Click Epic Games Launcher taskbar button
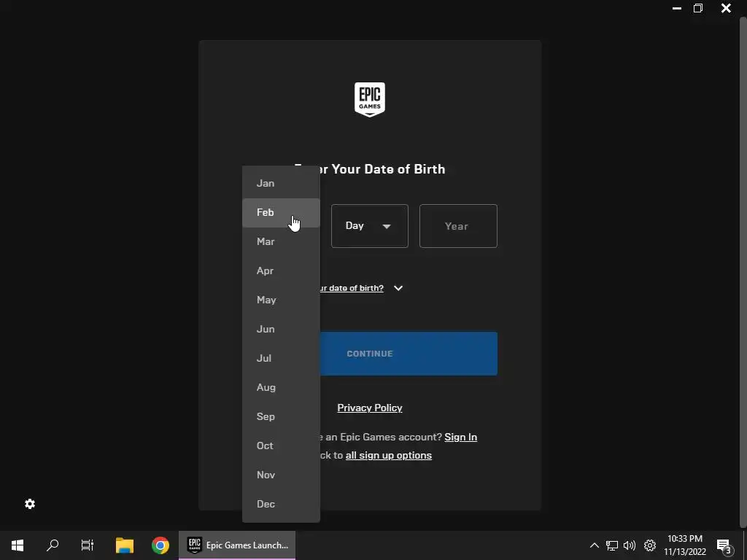Screen dimensions: 747x560 [237, 545]
